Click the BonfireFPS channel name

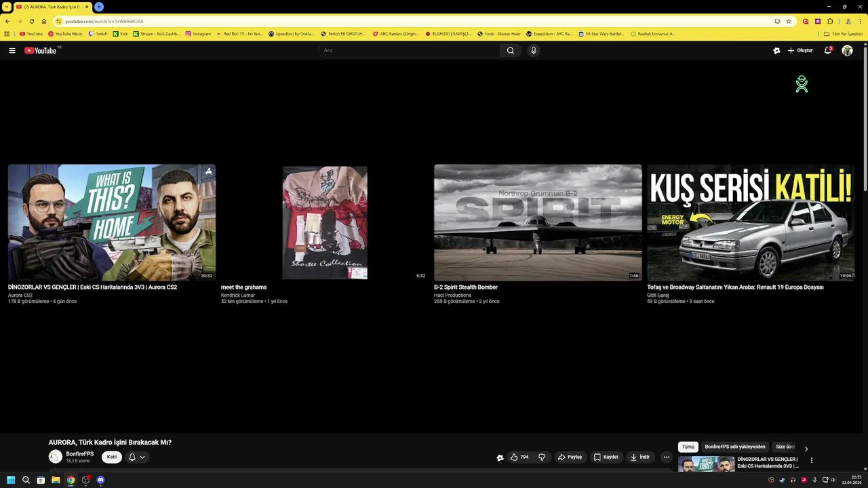click(80, 454)
